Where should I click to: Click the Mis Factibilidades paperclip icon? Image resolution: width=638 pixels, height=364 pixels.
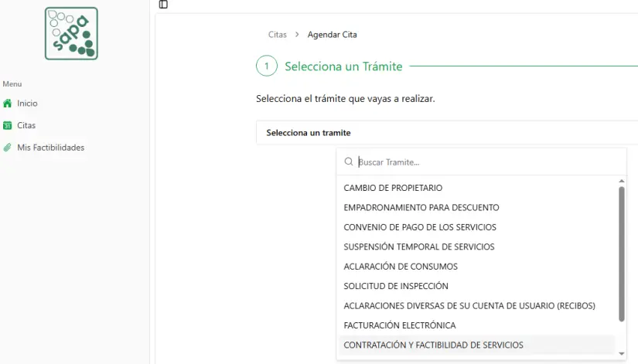pyautogui.click(x=7, y=148)
